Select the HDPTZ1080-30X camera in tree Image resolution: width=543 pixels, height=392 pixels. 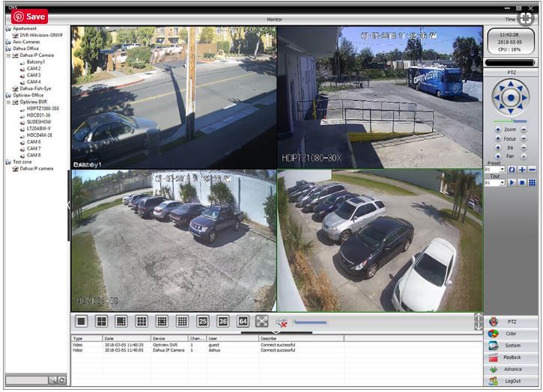(x=43, y=108)
